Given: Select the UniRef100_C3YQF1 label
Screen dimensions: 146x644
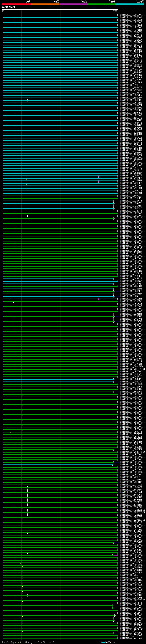Looking at the screenshot, I should pyautogui.click(x=131, y=562).
